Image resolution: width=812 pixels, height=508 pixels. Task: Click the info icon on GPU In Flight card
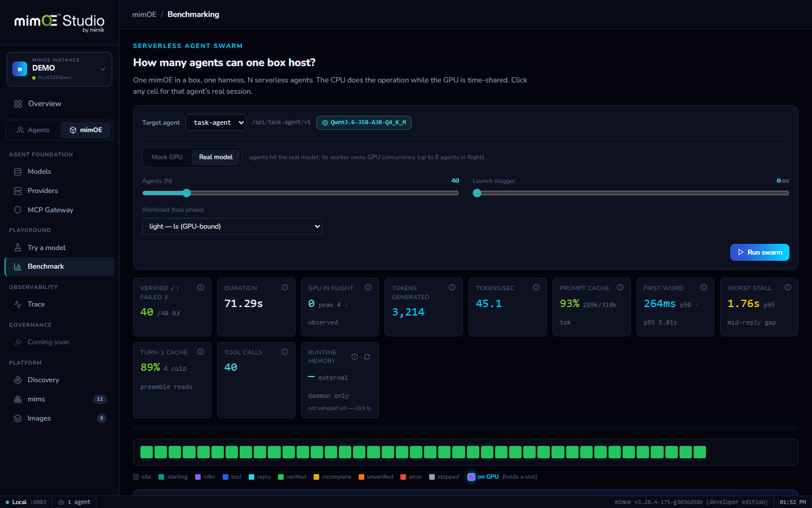368,287
